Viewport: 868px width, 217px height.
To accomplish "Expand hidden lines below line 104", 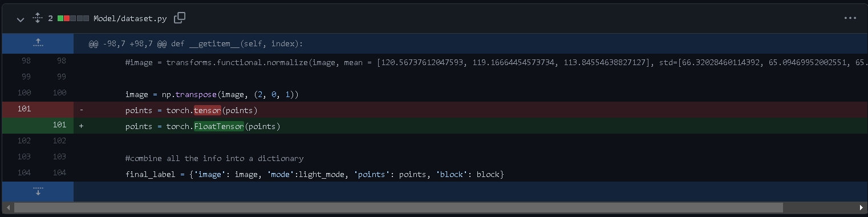I will click(x=38, y=191).
